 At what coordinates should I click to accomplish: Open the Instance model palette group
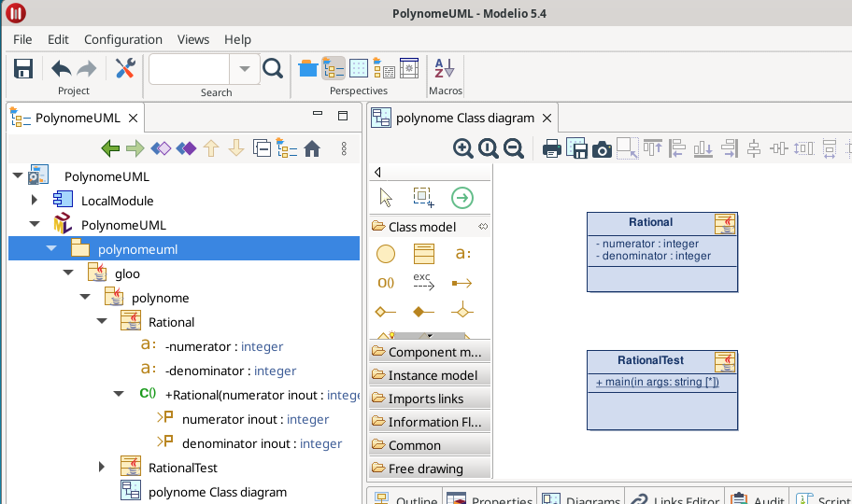430,375
